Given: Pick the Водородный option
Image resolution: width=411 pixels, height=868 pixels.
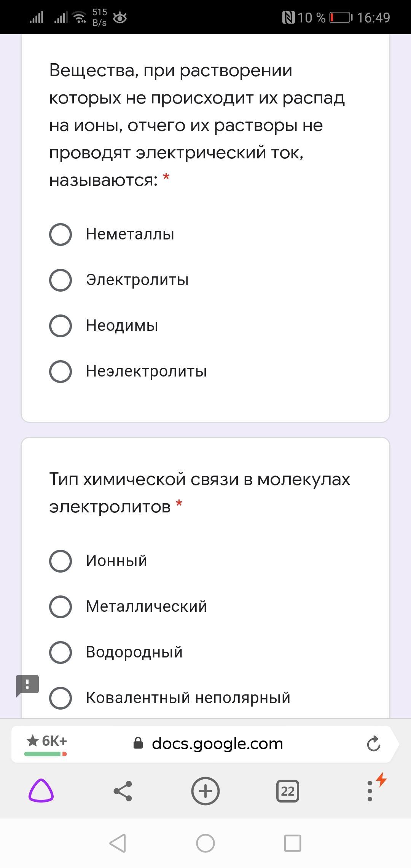Looking at the screenshot, I should tap(61, 652).
